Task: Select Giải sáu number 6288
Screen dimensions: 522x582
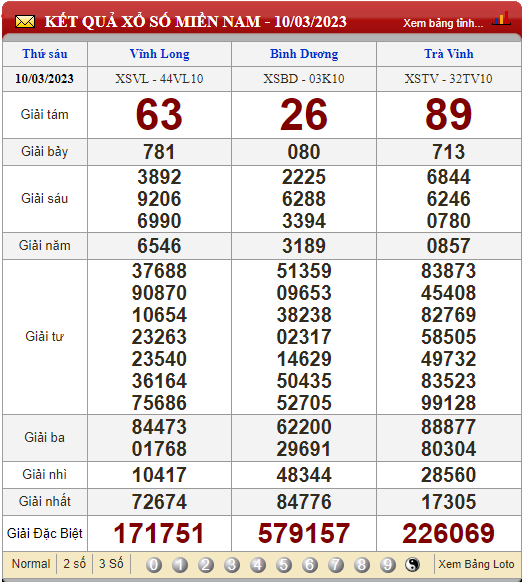Action: 304,199
